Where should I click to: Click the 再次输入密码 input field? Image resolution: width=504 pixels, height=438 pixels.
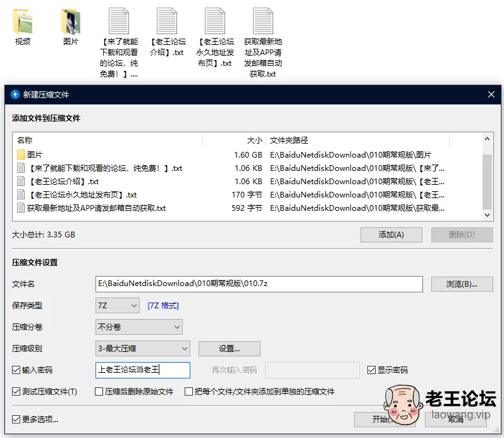pos(312,370)
